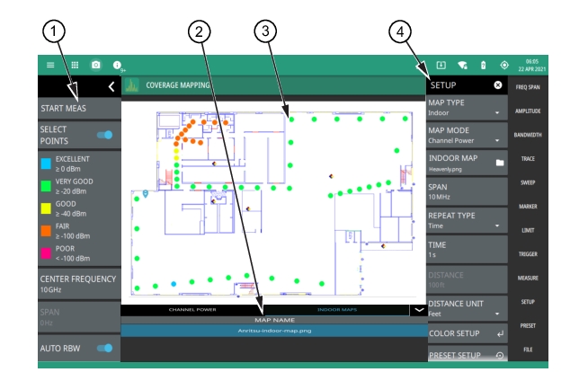The height and width of the screenshot is (372, 588).
Task: Open the MAP TYPE dropdown
Action: pos(466,108)
